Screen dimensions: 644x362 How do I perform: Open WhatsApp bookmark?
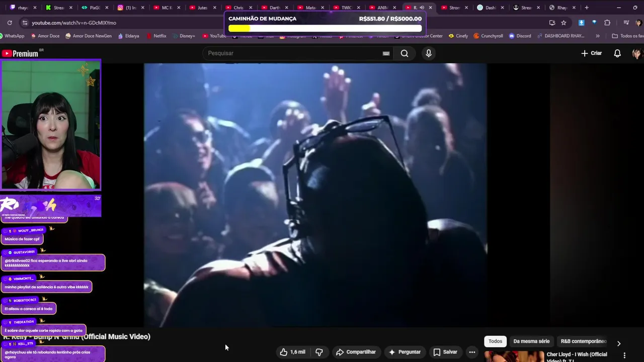point(12,36)
